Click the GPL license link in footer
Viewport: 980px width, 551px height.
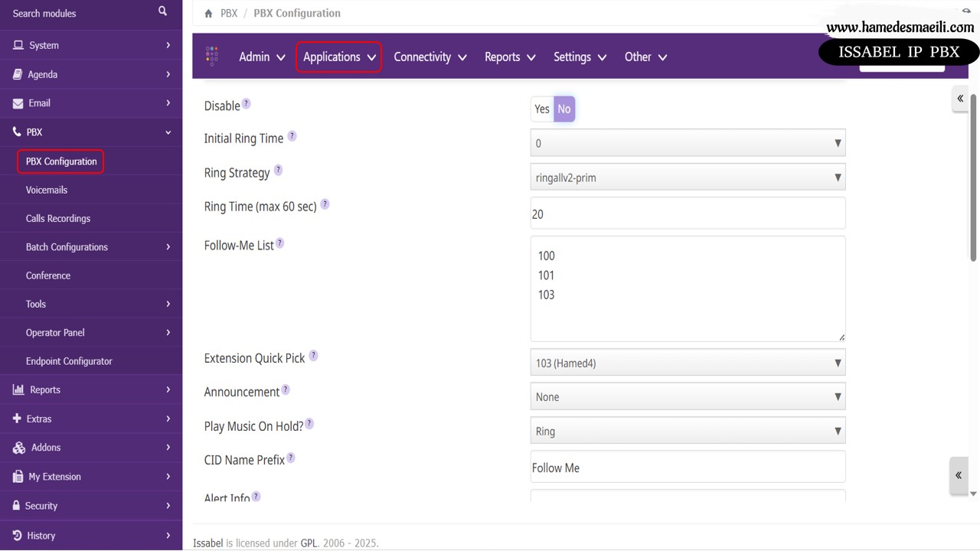pyautogui.click(x=309, y=543)
